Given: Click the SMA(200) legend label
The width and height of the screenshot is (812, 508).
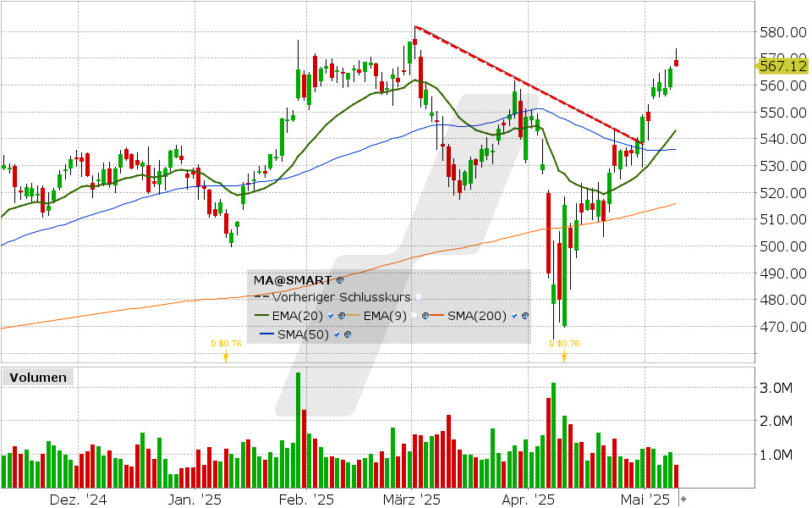Looking at the screenshot, I should [477, 316].
